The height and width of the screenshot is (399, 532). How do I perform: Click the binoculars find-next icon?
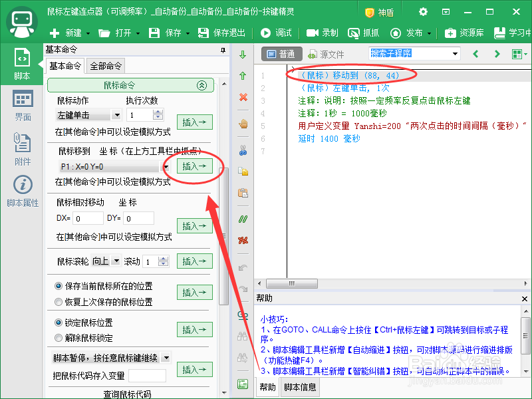click(x=243, y=357)
